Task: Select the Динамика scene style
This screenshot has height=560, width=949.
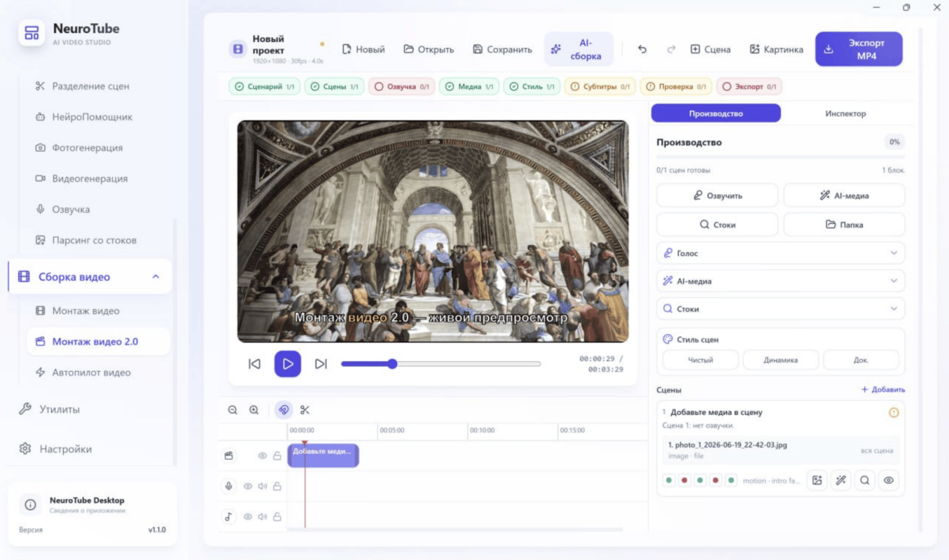Action: (781, 360)
